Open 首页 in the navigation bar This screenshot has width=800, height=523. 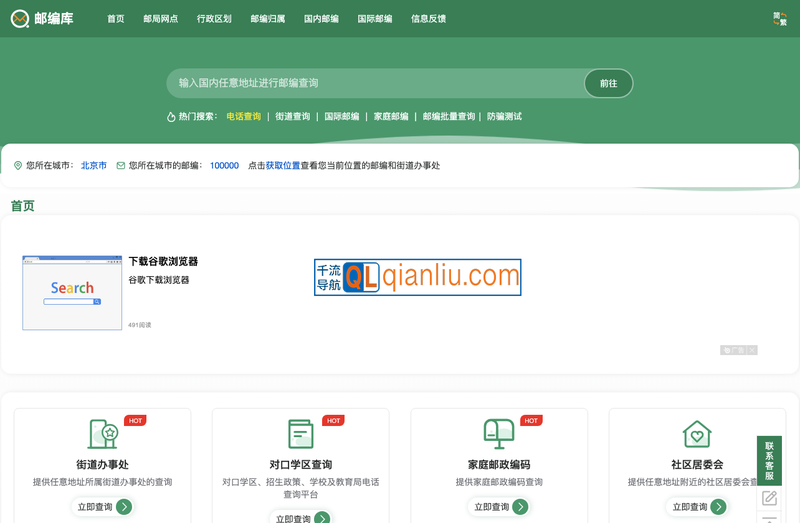(x=116, y=19)
